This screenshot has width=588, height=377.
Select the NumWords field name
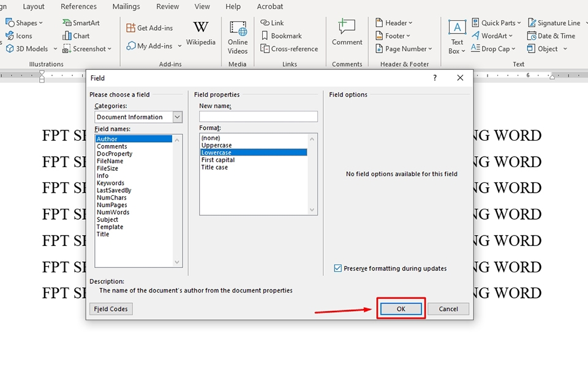(x=134, y=212)
